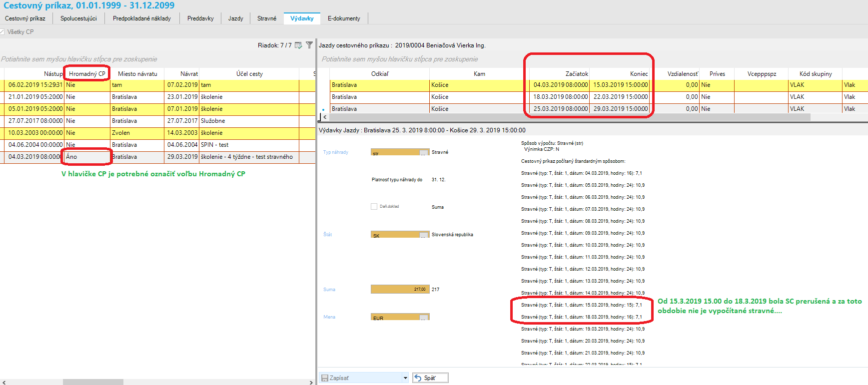The height and width of the screenshot is (385, 868).
Task: Toggle the Všetky CP checkbox
Action: pos(2,32)
